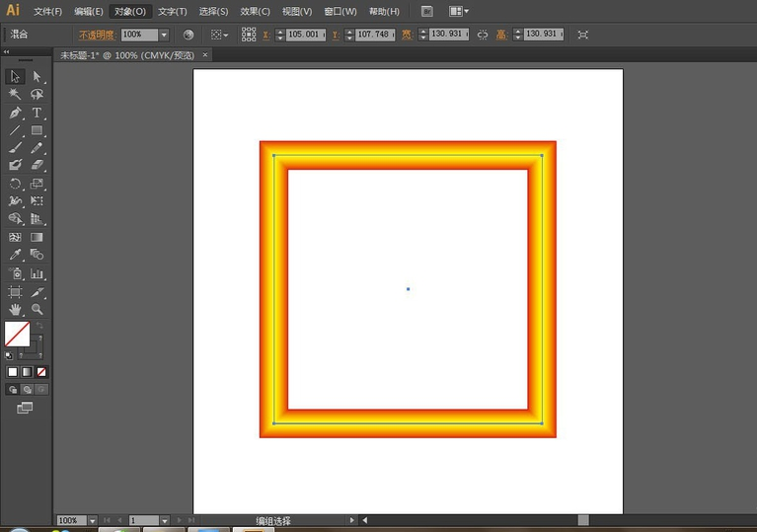
Task: Open the 视图(V) menu
Action: point(297,11)
